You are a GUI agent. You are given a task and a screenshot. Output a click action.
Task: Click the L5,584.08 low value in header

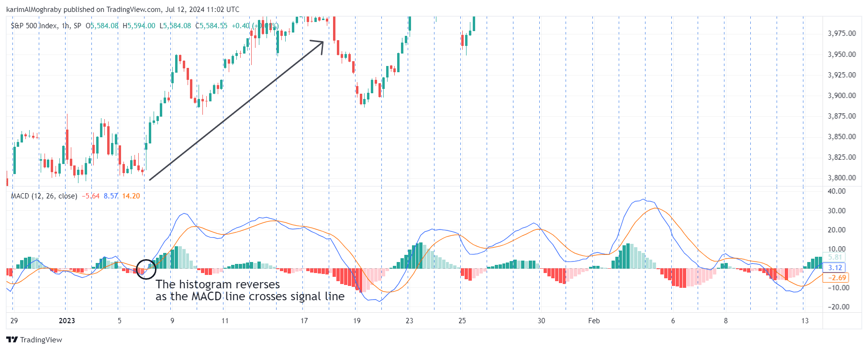pos(175,25)
